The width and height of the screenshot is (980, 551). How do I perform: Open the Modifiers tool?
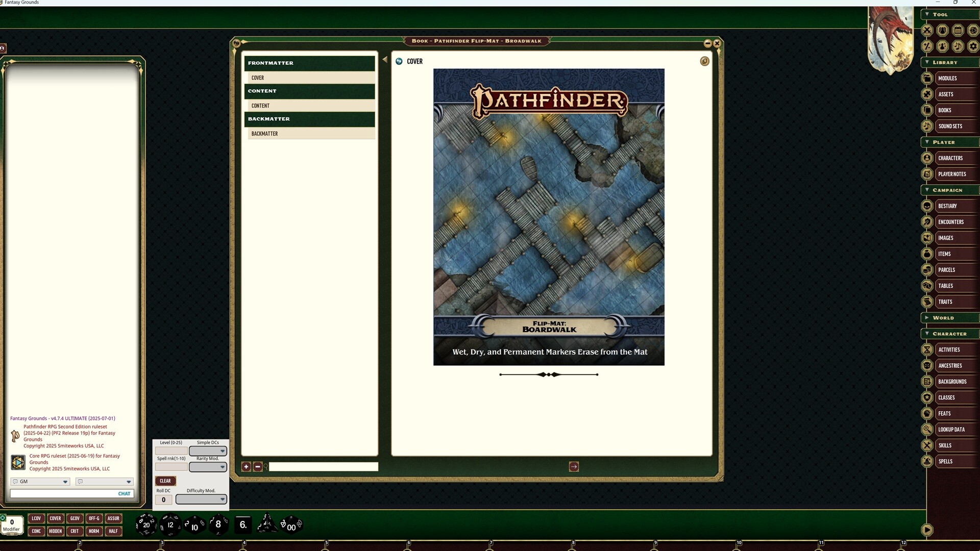[928, 46]
